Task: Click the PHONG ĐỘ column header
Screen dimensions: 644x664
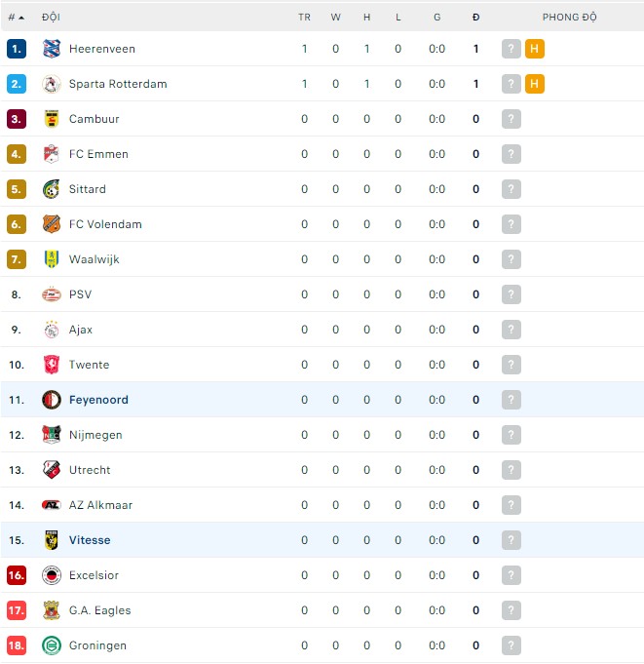Action: [x=570, y=18]
